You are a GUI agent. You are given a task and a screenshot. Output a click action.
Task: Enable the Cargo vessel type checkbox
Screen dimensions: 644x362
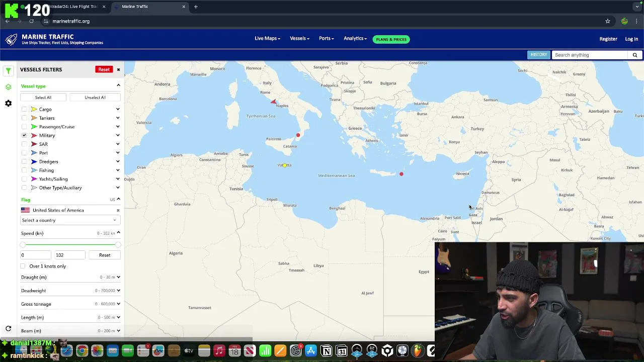(24, 109)
